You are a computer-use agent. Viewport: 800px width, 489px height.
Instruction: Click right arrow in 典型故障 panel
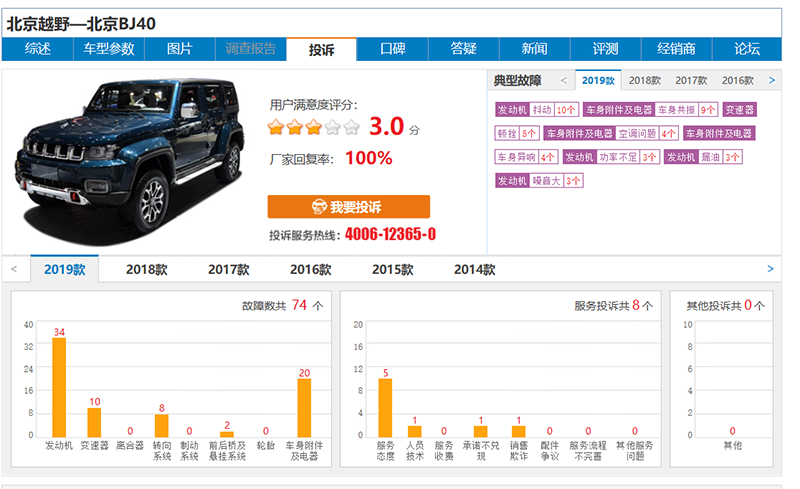pos(772,80)
